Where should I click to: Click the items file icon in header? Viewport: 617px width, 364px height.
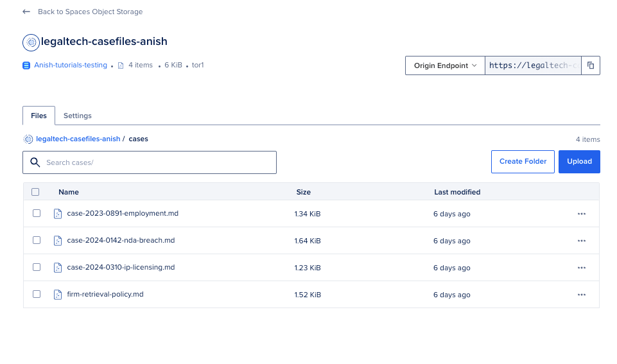pyautogui.click(x=121, y=65)
